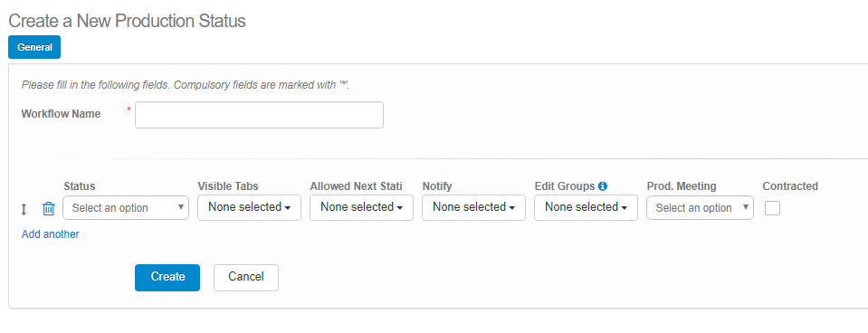This screenshot has width=868, height=333.
Task: Expand the Visible Tabs multiselect
Action: 249,207
